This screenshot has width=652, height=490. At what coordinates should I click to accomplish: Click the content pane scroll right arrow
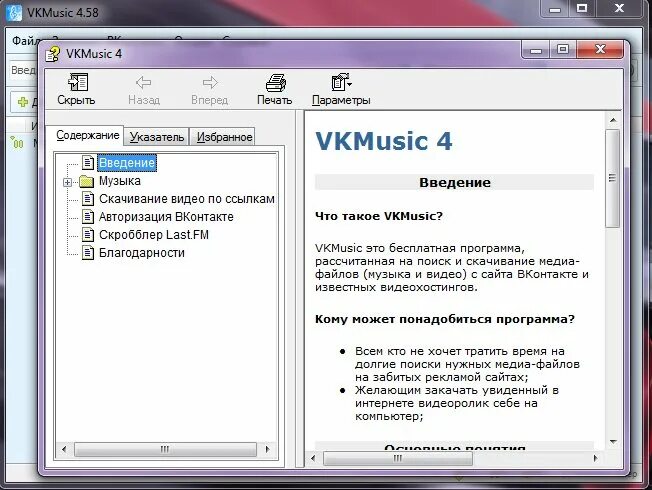[595, 458]
